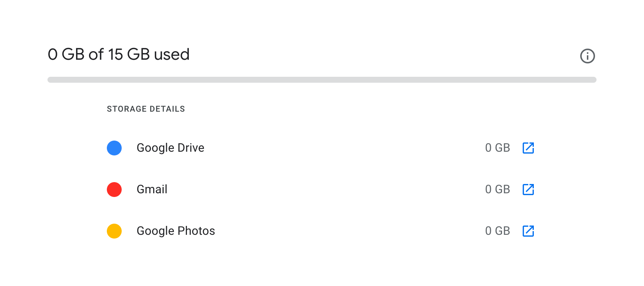Select the Google Drive label
The width and height of the screenshot is (644, 286).
170,148
